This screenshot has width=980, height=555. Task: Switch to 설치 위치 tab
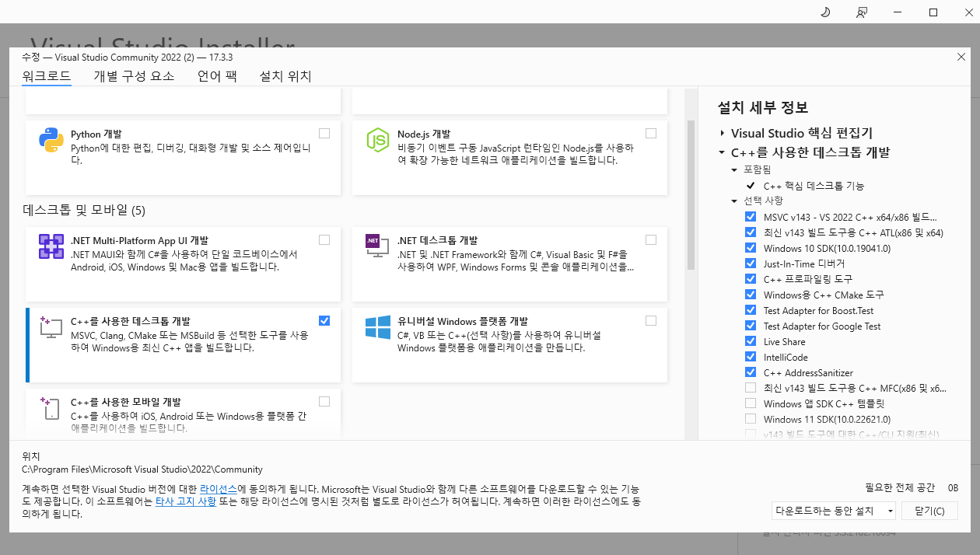pos(285,76)
